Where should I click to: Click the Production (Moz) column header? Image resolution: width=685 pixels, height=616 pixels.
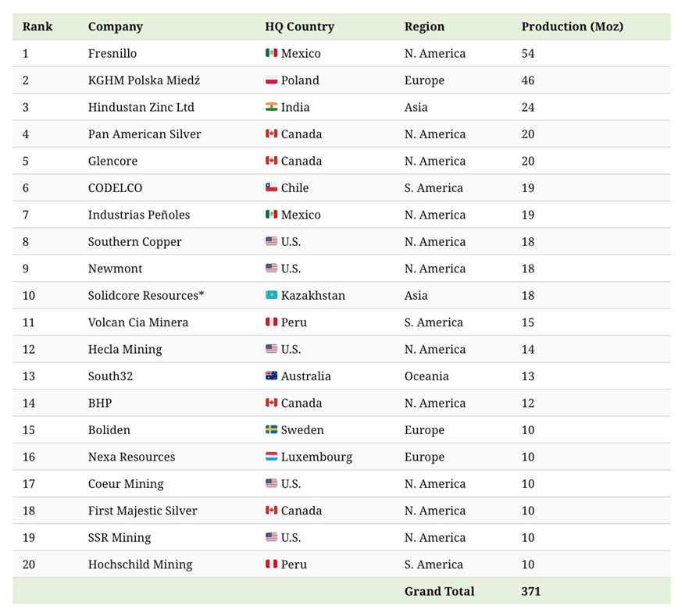pyautogui.click(x=572, y=27)
